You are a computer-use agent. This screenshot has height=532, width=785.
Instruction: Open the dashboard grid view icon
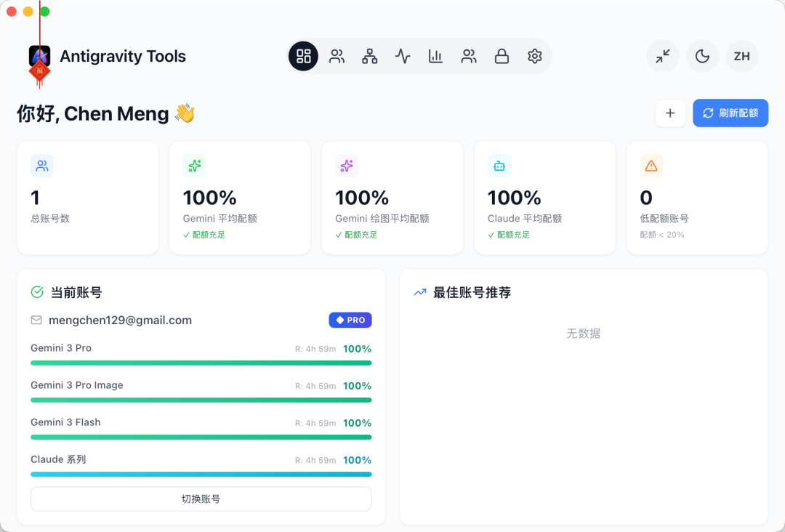click(303, 56)
